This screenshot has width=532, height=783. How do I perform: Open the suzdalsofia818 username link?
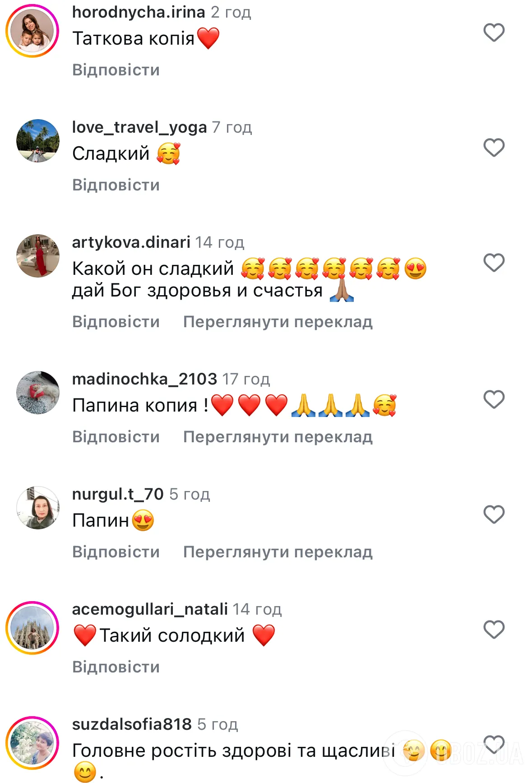[132, 724]
